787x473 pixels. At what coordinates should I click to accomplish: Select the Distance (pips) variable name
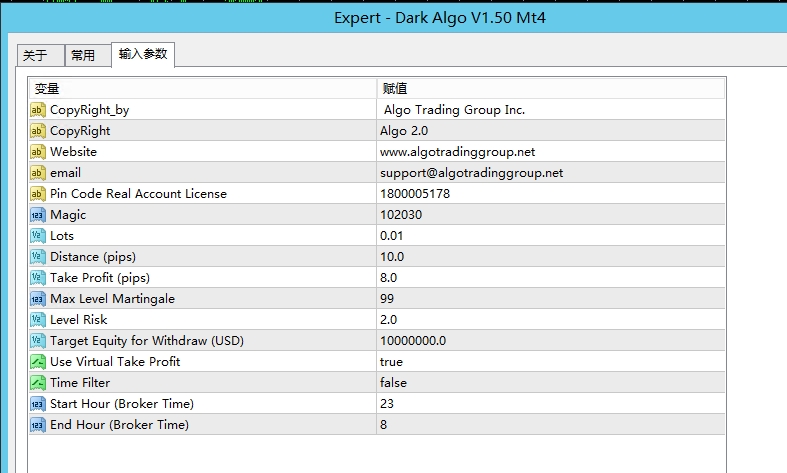pos(93,257)
